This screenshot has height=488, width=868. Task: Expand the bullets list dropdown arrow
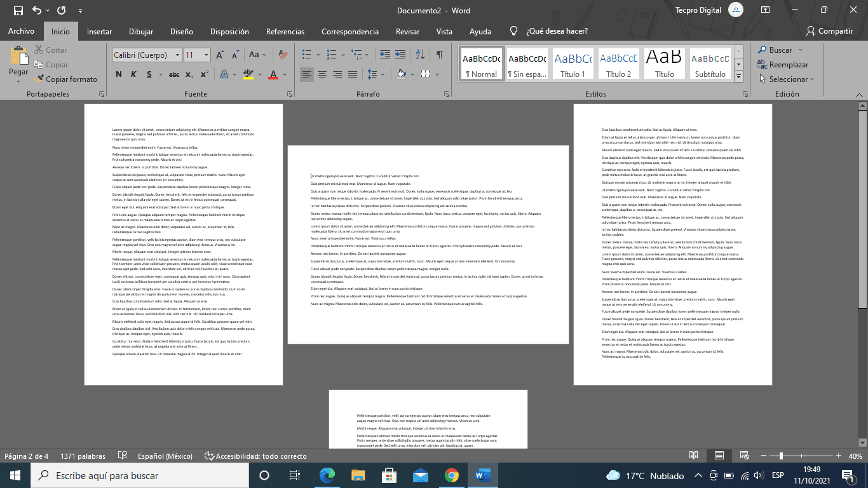pos(318,55)
